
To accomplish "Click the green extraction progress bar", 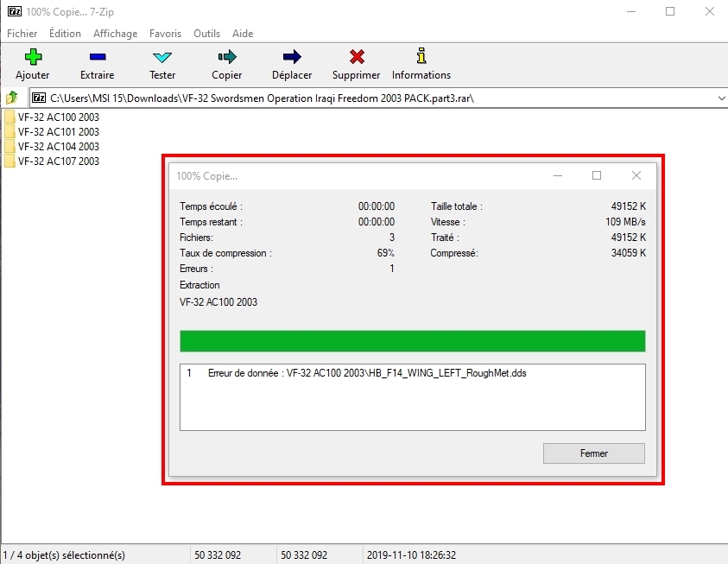I will pyautogui.click(x=412, y=341).
